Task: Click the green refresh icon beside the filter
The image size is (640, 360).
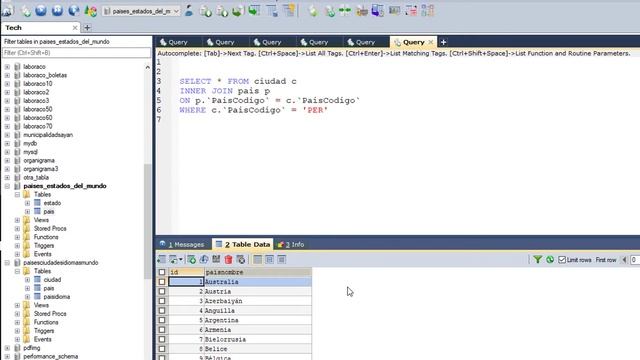Action: [550, 259]
